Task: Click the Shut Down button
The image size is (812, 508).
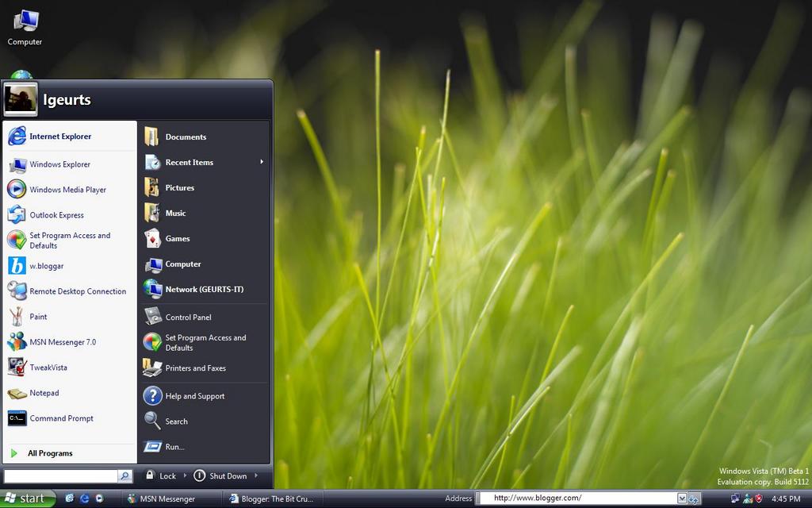Action: (x=220, y=476)
